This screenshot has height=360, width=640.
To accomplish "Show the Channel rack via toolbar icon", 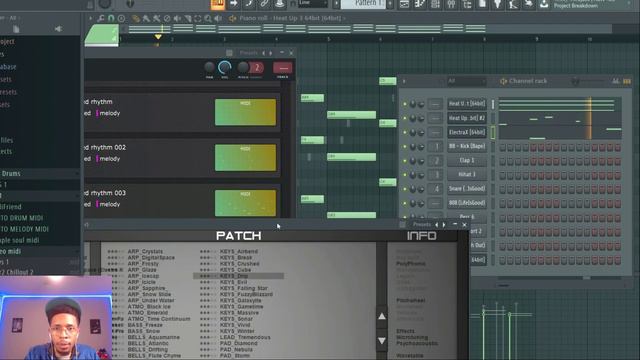I will 435,4.
